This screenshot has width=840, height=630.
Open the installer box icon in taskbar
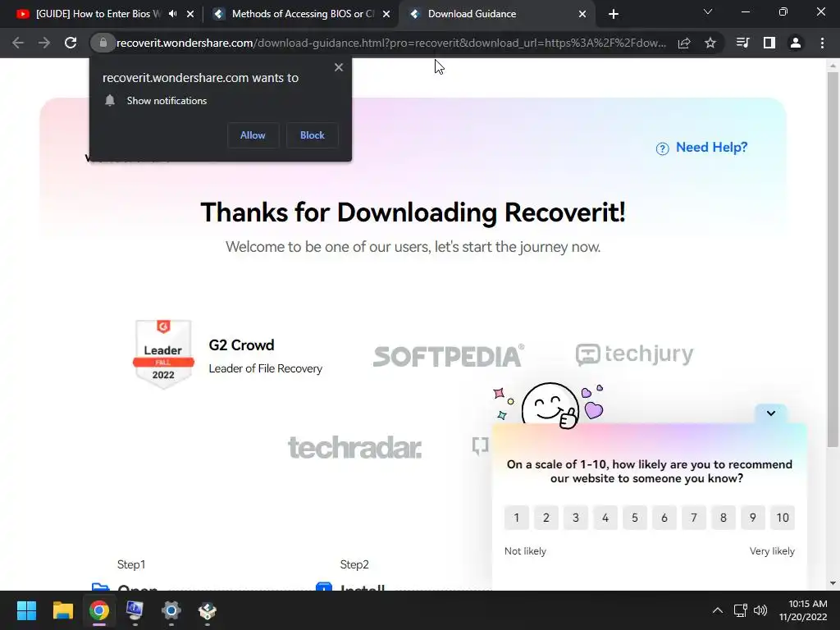[x=208, y=610]
